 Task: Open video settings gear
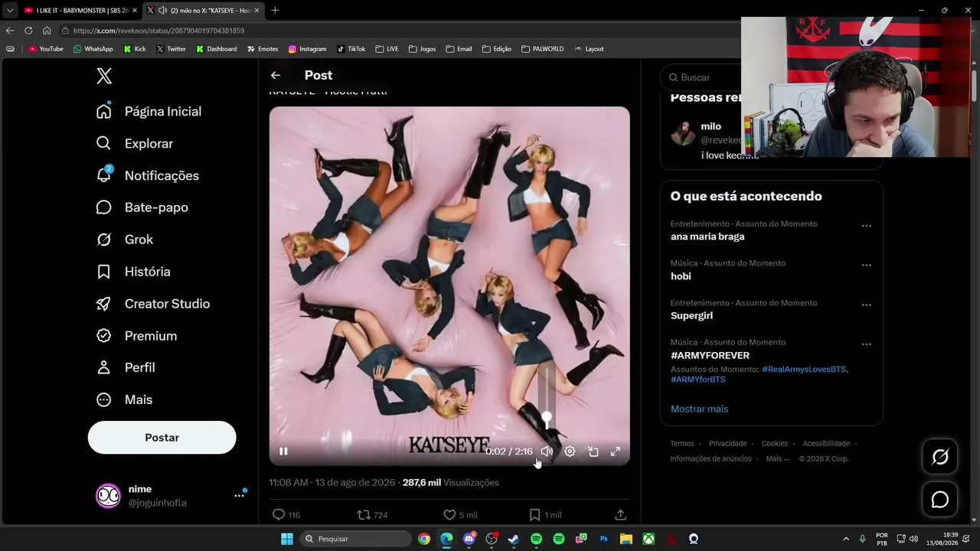[570, 452]
